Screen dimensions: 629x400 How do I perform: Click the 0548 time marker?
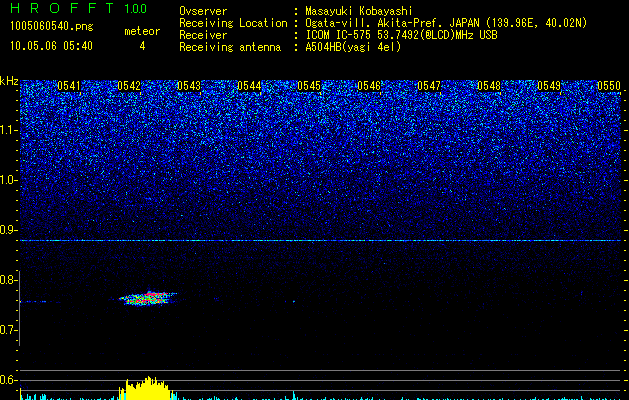coord(489,86)
